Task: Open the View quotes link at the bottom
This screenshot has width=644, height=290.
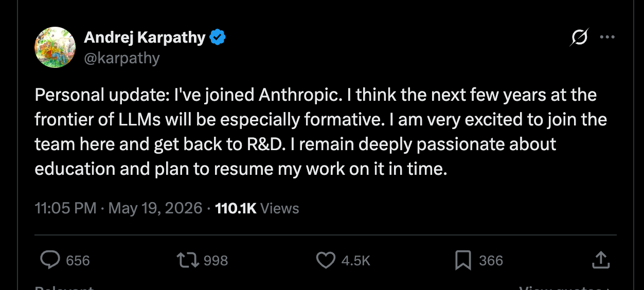Action: click(x=564, y=288)
